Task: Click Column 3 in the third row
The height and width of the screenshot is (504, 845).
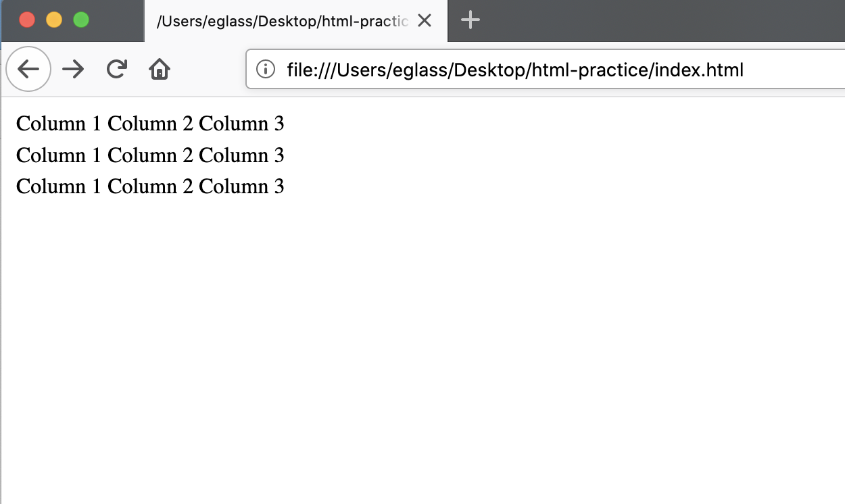Action: click(241, 186)
